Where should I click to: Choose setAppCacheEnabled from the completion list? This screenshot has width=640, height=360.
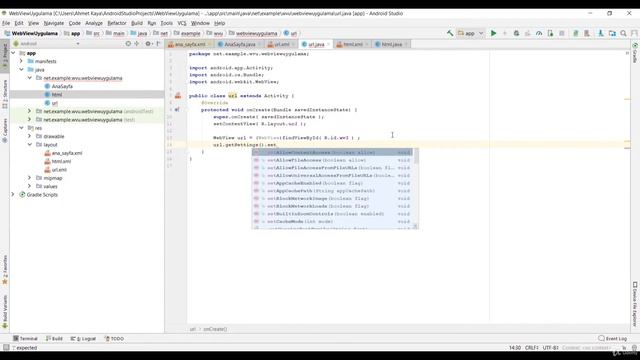(x=332, y=183)
